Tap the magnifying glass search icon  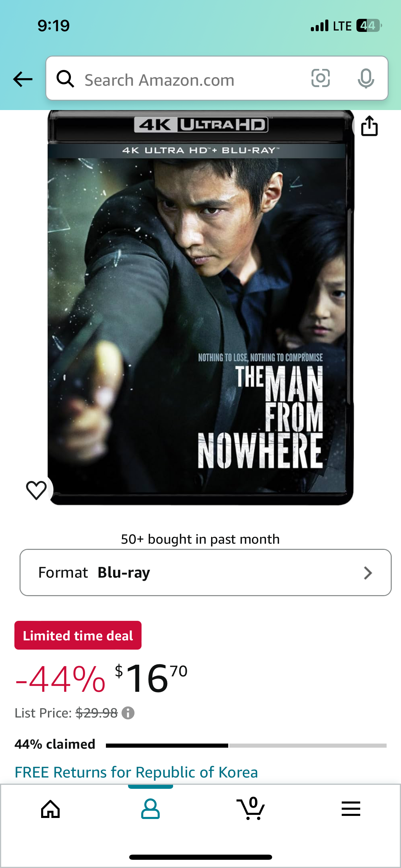pos(65,79)
